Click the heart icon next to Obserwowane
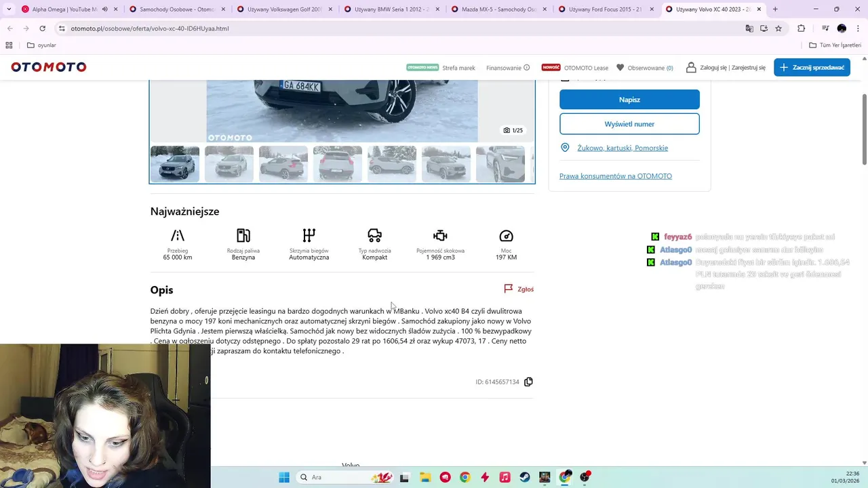This screenshot has height=488, width=868. click(620, 67)
